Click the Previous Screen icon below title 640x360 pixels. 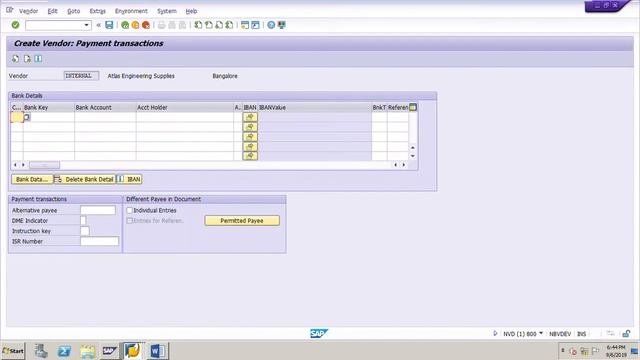(16, 59)
